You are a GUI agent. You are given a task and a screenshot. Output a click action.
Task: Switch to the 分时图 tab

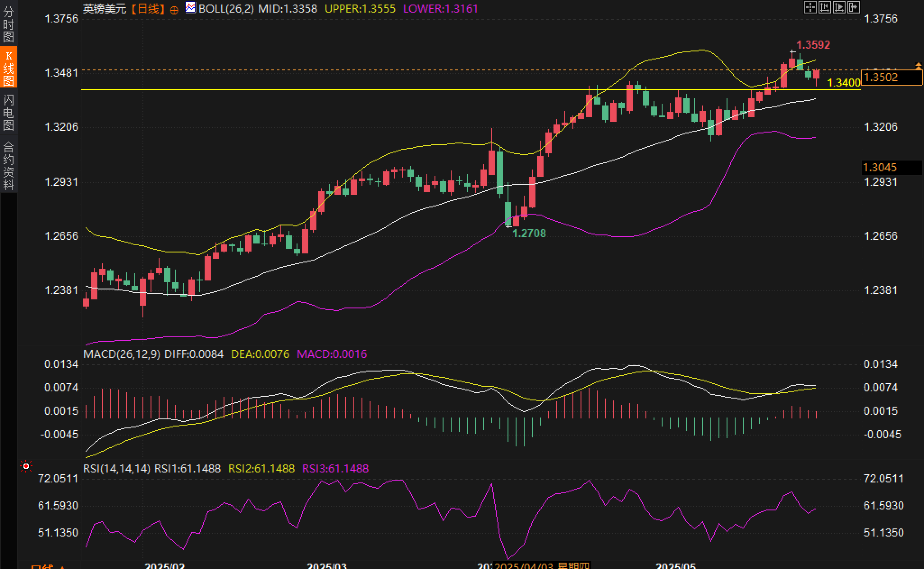[9, 23]
